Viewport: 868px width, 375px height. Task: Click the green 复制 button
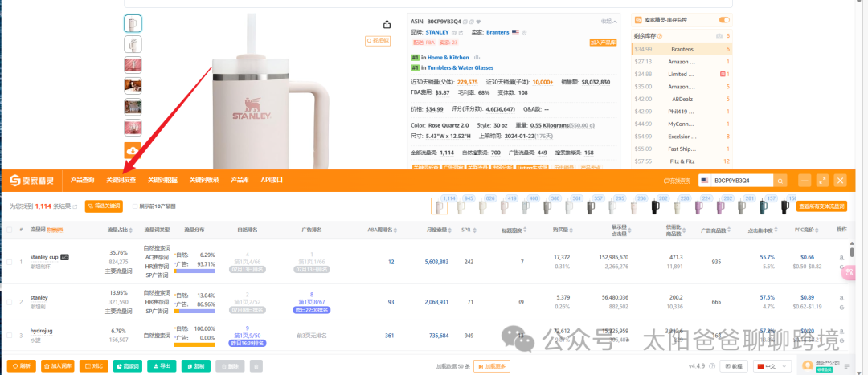pos(197,366)
